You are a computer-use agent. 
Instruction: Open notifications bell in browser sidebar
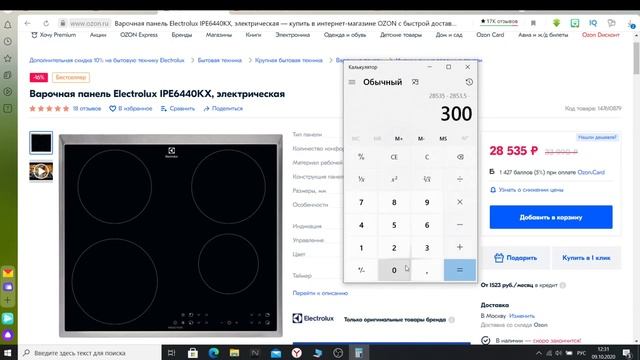[8, 25]
